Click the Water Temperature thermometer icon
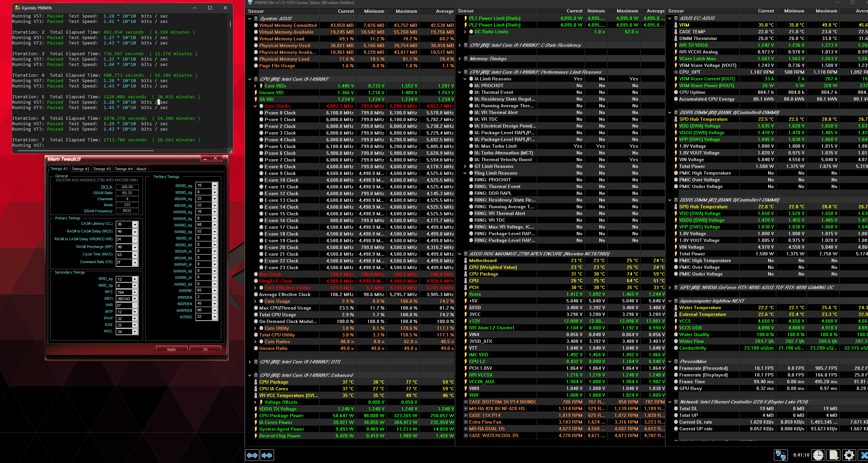 676,308
